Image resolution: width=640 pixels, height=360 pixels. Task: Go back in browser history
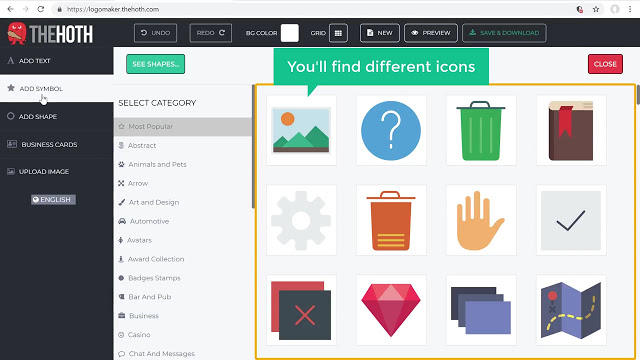pyautogui.click(x=10, y=9)
